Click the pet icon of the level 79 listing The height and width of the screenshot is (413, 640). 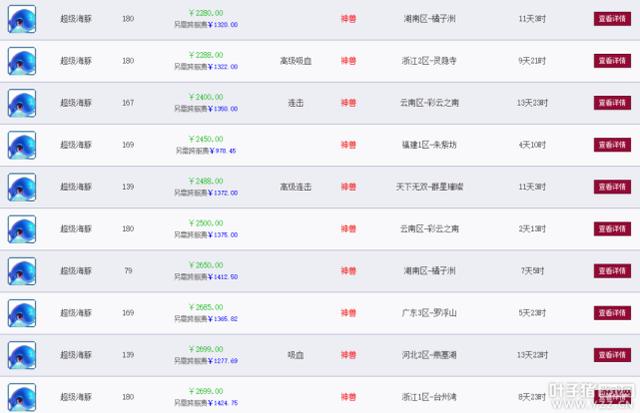[22, 271]
